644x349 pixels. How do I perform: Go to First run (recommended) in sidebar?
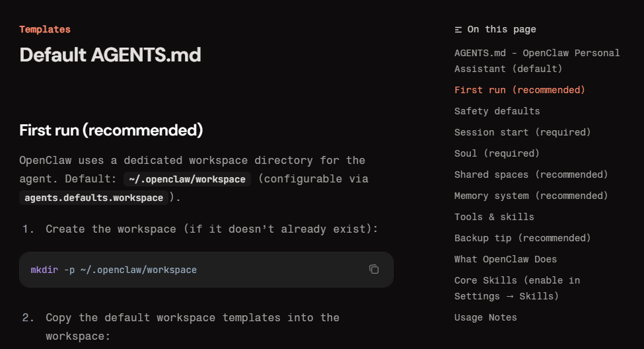[520, 90]
